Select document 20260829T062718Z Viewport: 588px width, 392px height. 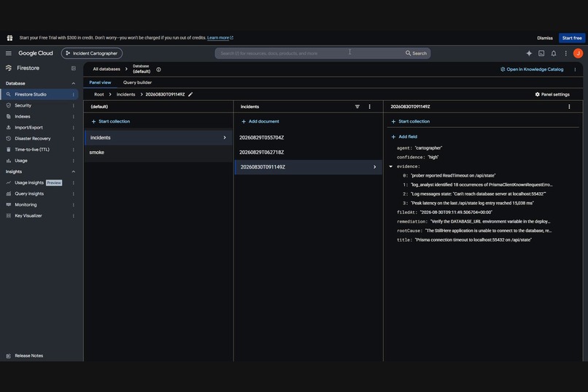point(309,153)
